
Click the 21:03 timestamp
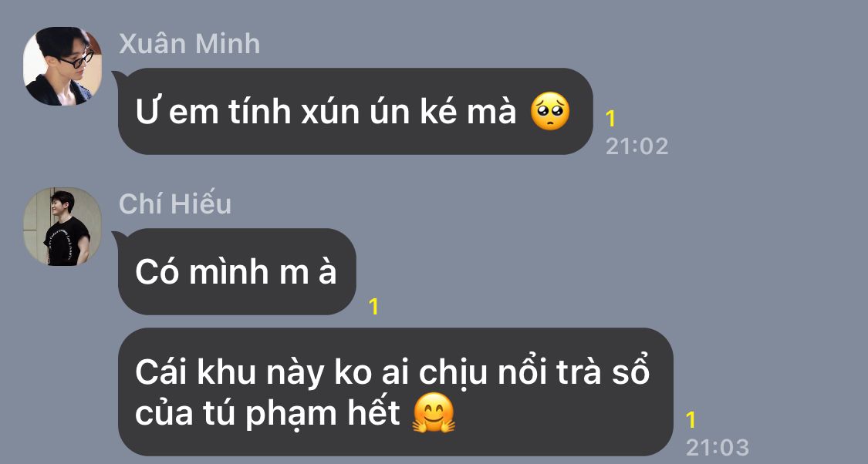[717, 447]
